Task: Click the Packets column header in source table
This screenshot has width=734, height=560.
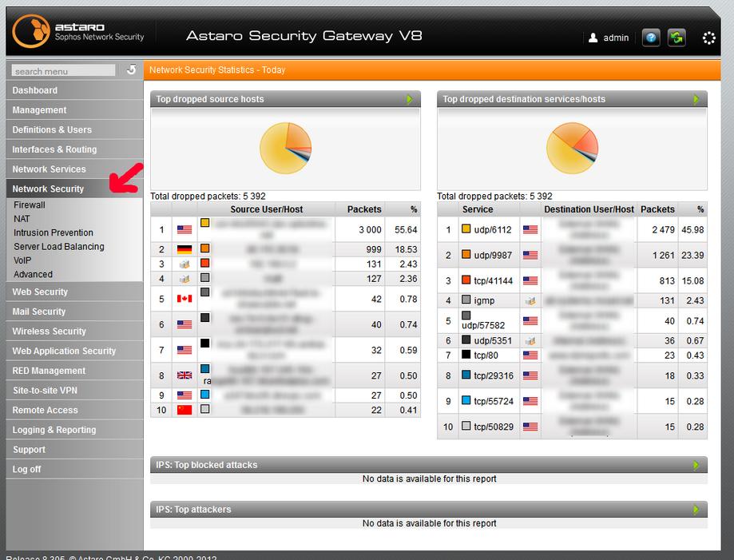Action: click(364, 209)
